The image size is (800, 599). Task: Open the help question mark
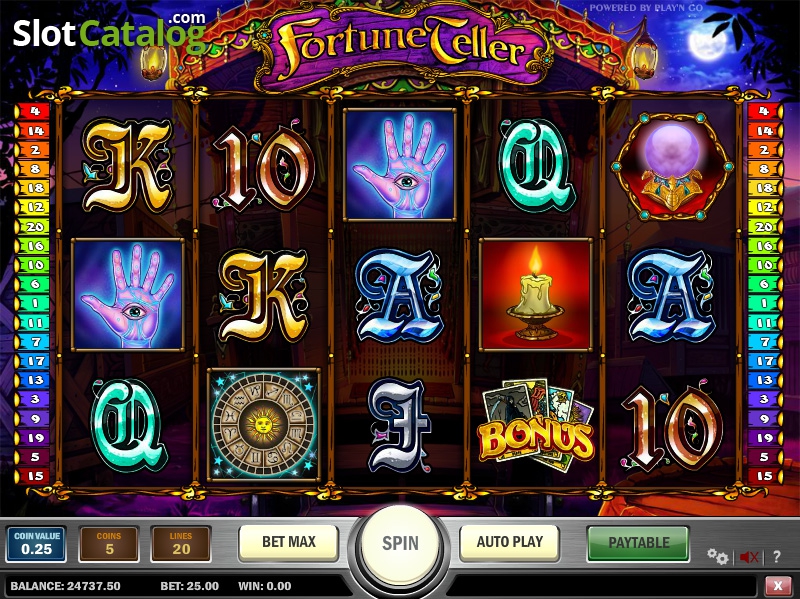pos(777,557)
